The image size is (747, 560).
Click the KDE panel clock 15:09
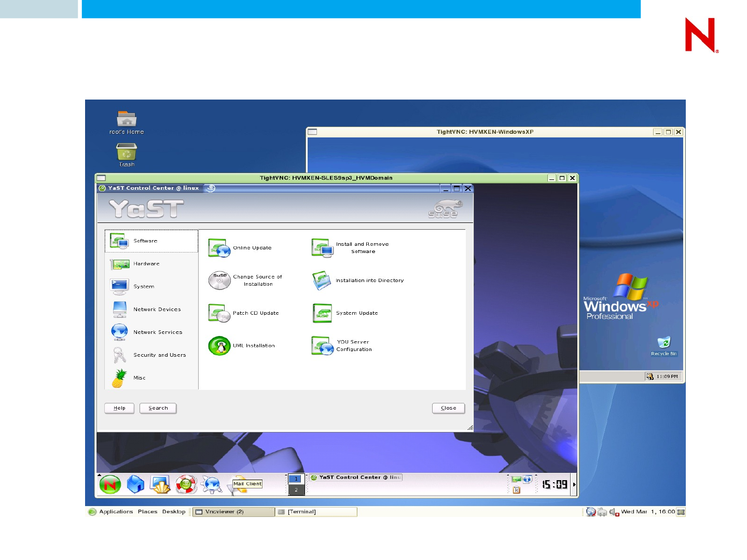click(555, 485)
